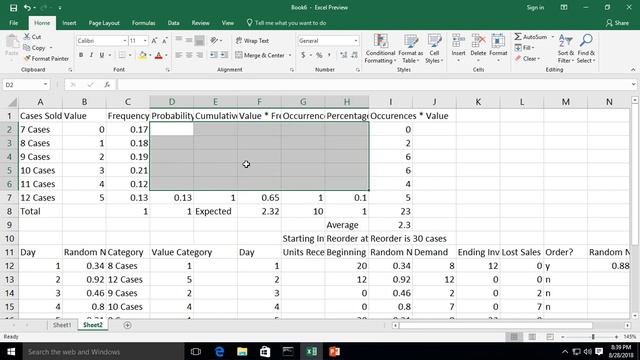Open Find & Select menu
The height and width of the screenshot is (360, 640).
[x=586, y=49]
